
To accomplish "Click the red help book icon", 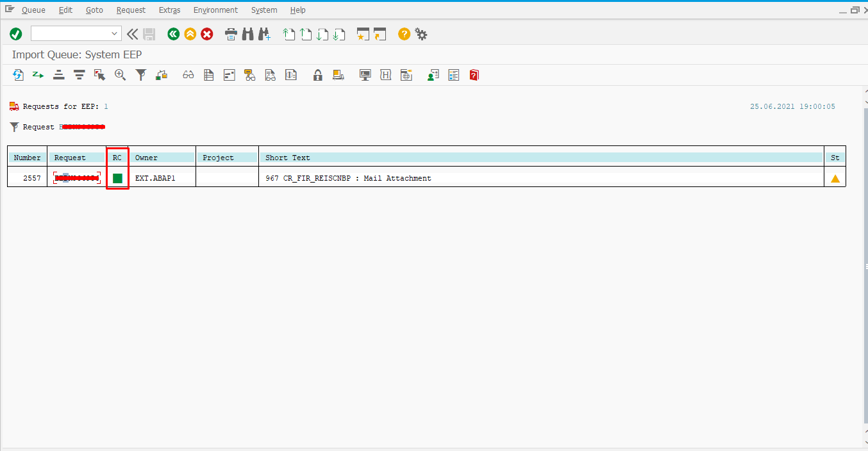I will 474,75.
